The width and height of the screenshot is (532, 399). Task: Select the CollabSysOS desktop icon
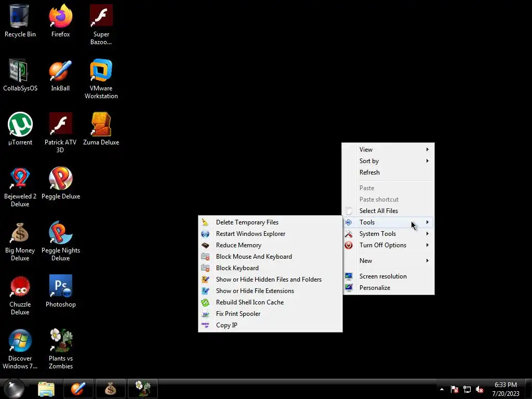pyautogui.click(x=20, y=75)
